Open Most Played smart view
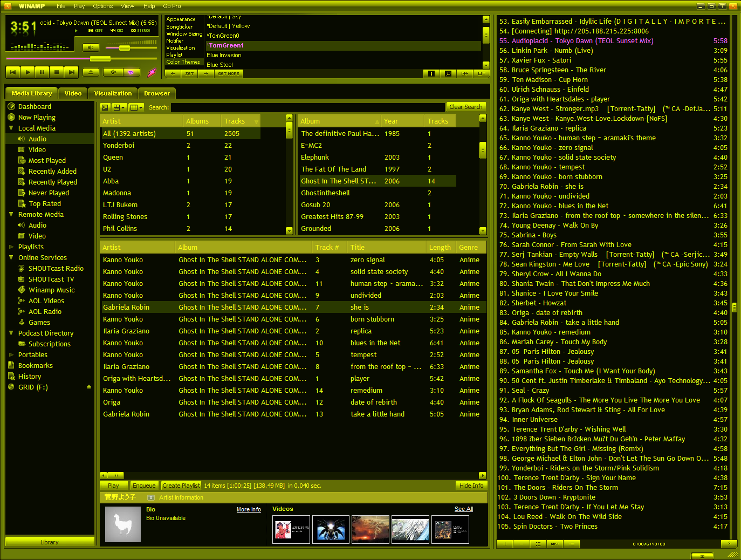The image size is (741, 560). [47, 160]
